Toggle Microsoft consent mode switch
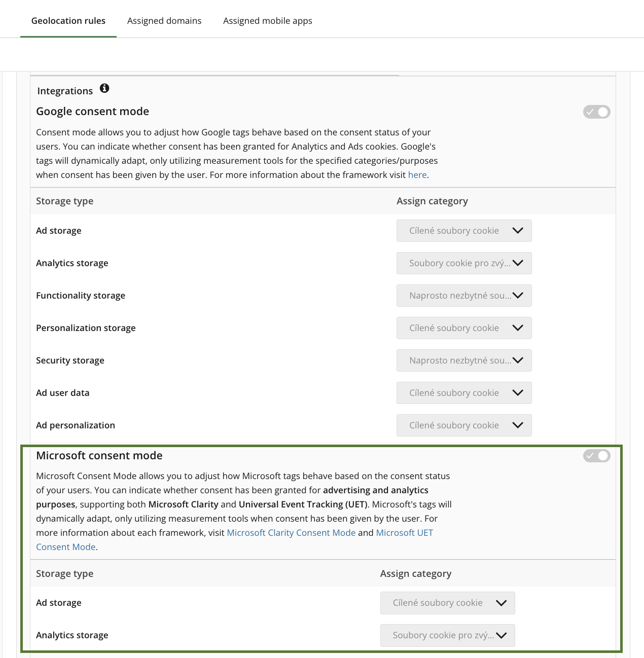The height and width of the screenshot is (658, 644). point(596,456)
